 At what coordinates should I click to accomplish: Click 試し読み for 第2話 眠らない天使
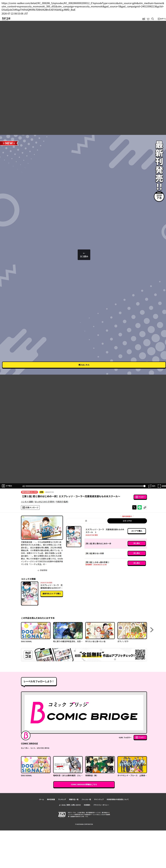[x=137, y=553]
